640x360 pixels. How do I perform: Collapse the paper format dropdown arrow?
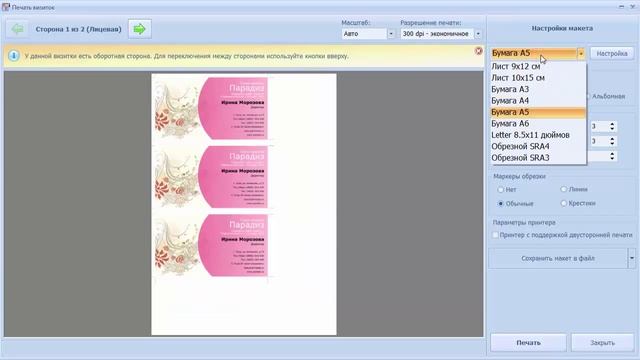(x=581, y=53)
